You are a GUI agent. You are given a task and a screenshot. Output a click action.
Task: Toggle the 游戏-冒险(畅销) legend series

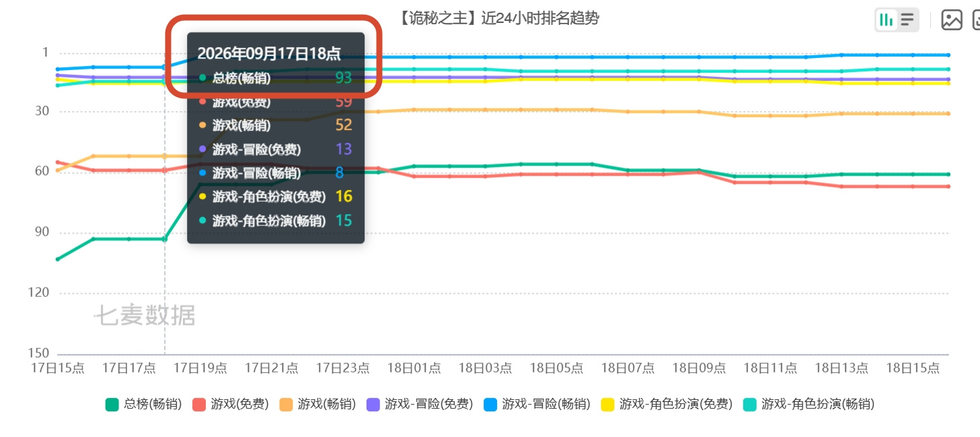tap(537, 405)
